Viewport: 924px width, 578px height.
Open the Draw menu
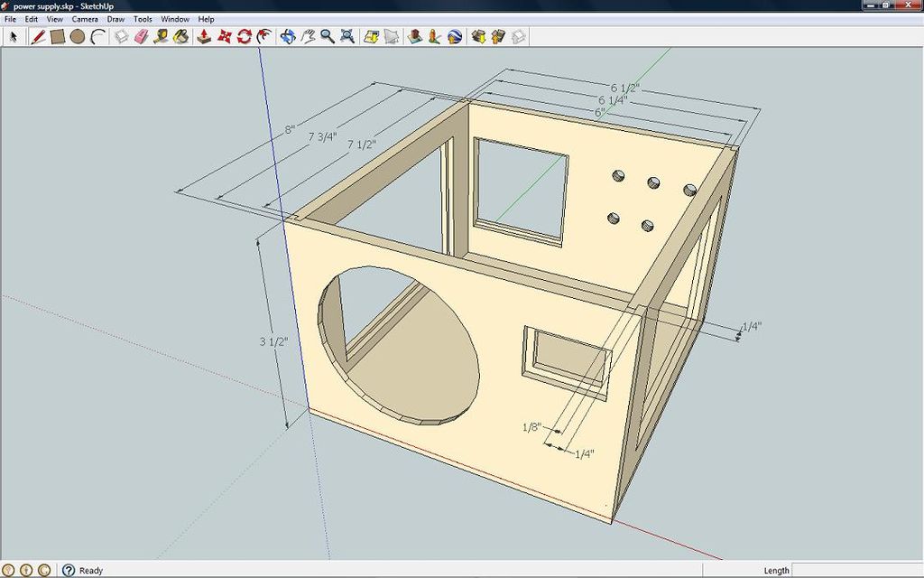point(115,18)
